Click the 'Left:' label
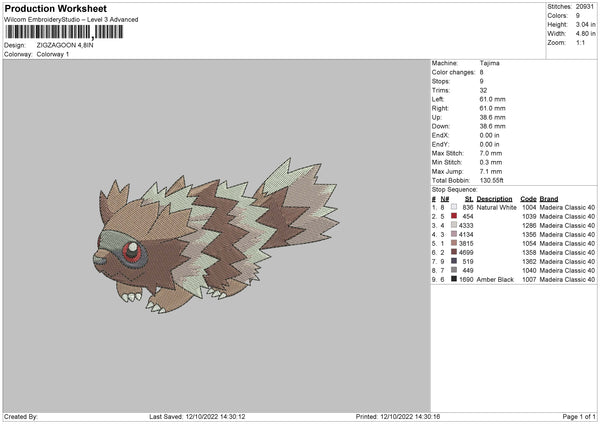 click(x=438, y=99)
